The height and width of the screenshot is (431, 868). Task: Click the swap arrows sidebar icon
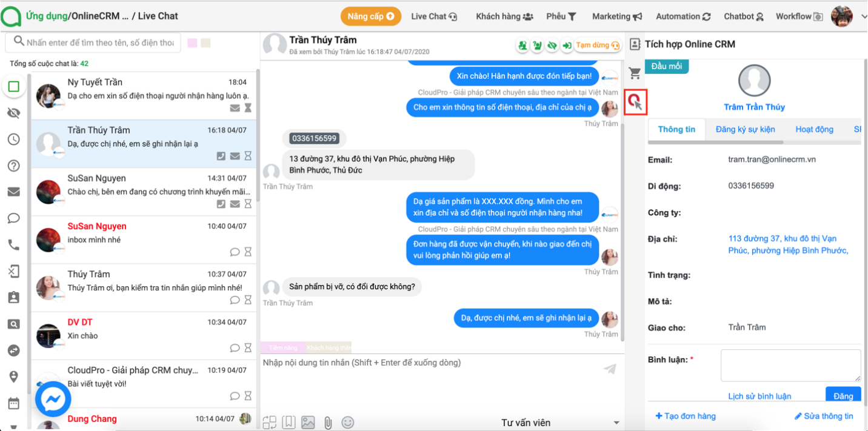(14, 350)
